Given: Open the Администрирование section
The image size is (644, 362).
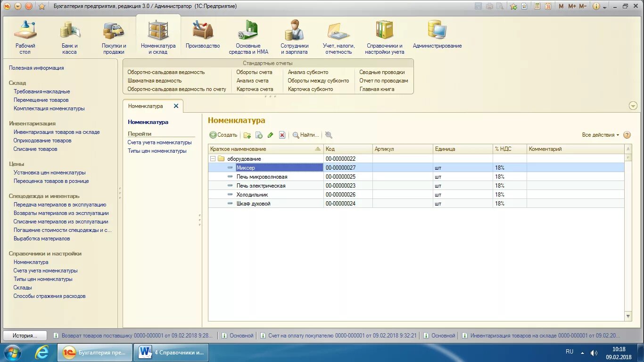Looking at the screenshot, I should pyautogui.click(x=437, y=34).
